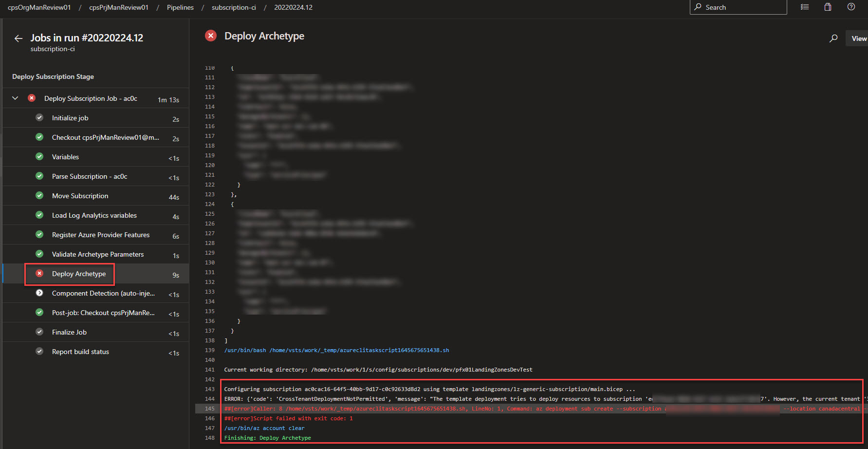
Task: Click the Configuring subscription log line 143
Action: (430, 389)
